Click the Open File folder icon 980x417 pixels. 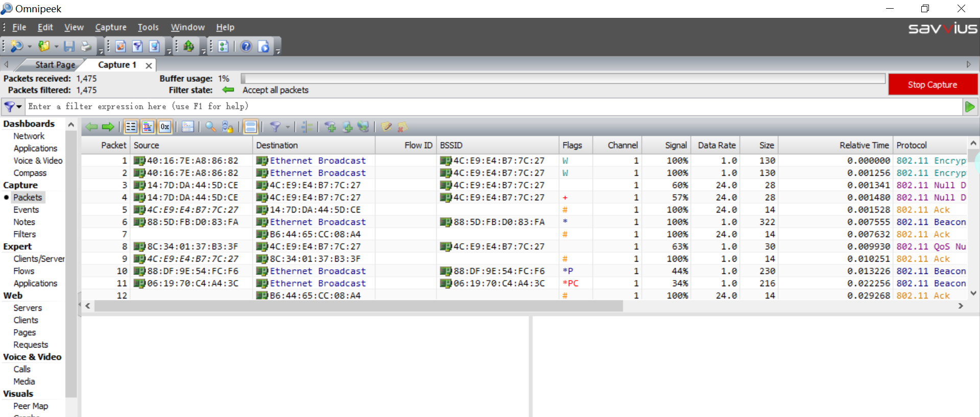tap(44, 47)
